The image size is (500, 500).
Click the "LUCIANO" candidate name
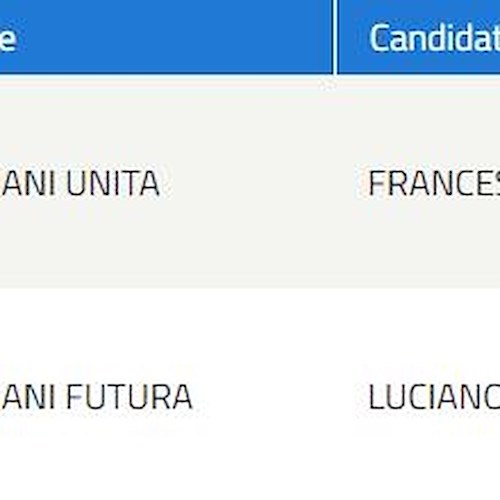tap(434, 397)
